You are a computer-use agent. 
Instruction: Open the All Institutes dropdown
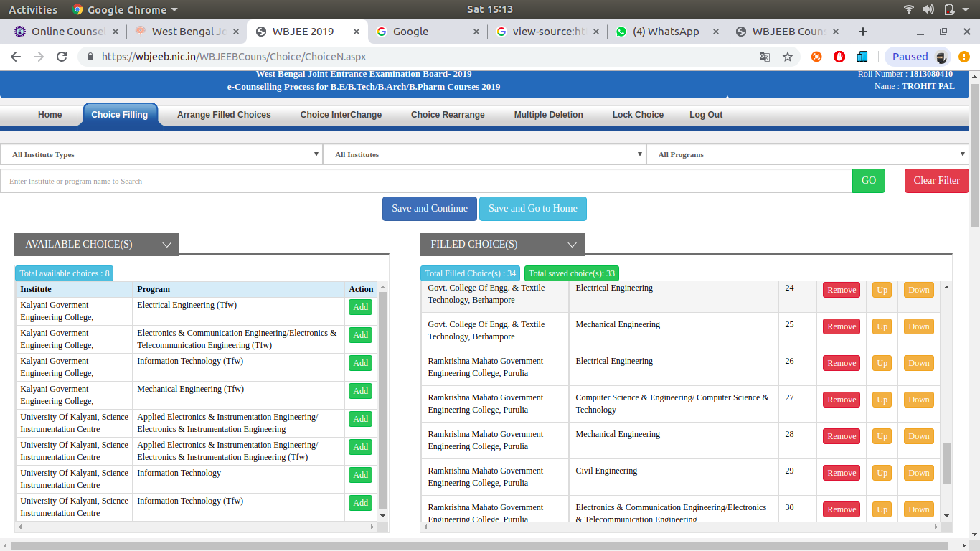coord(484,154)
